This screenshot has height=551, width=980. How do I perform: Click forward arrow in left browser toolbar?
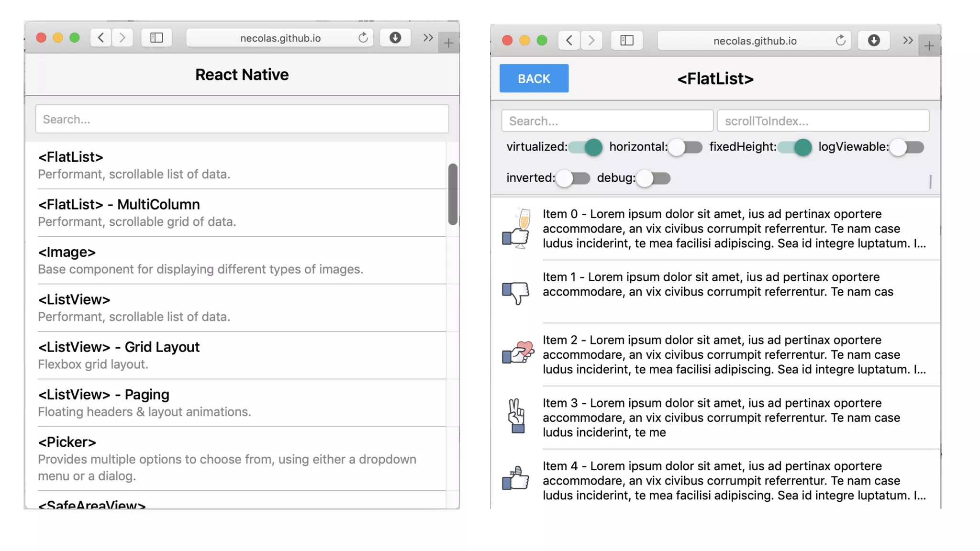click(x=122, y=38)
